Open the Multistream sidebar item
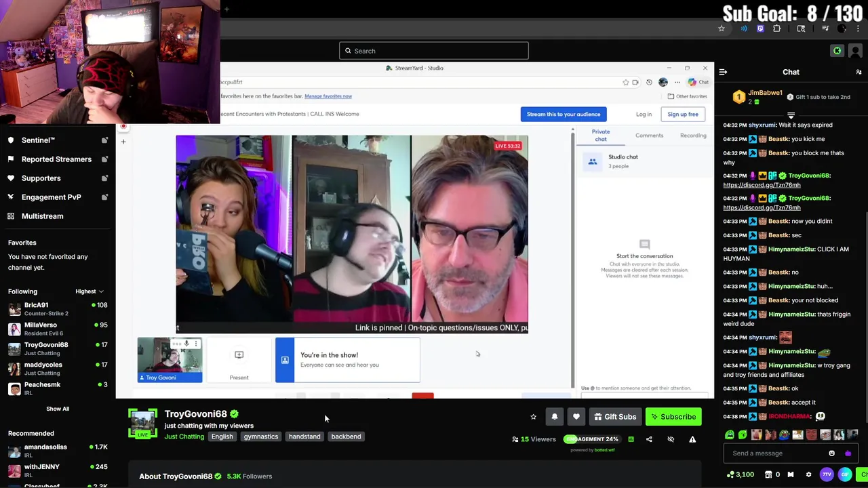This screenshot has width=868, height=488. pyautogui.click(x=42, y=216)
